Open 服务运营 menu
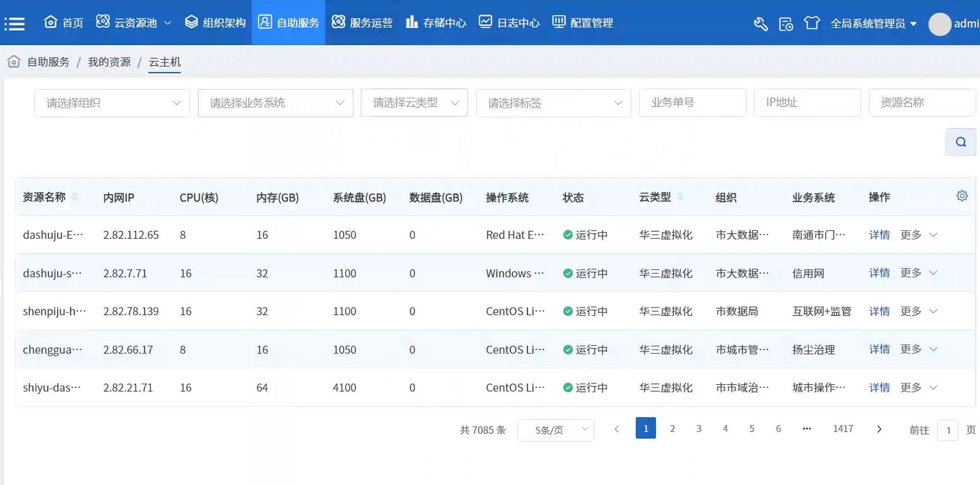The width and height of the screenshot is (980, 485). tap(362, 23)
